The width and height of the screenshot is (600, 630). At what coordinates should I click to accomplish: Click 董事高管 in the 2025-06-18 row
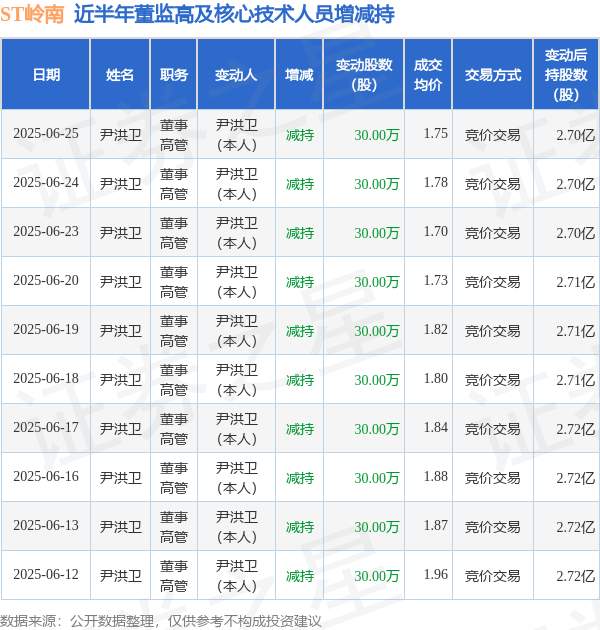pos(174,380)
